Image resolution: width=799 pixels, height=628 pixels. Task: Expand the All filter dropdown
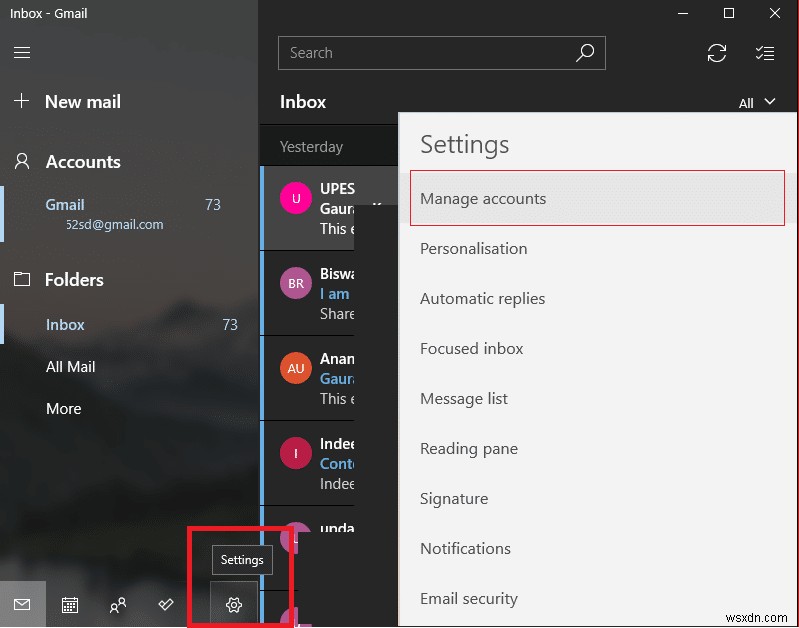(x=757, y=102)
